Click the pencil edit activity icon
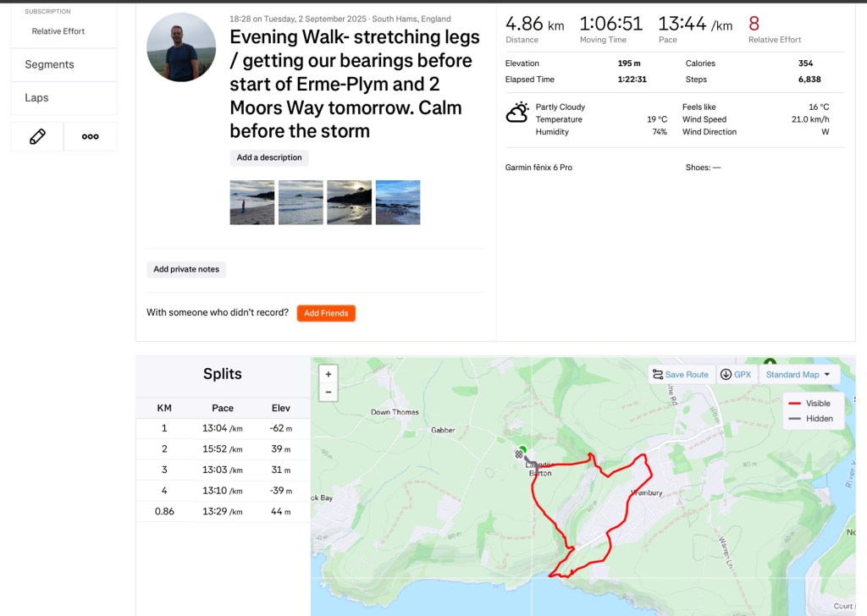This screenshot has width=867, height=616. point(37,137)
